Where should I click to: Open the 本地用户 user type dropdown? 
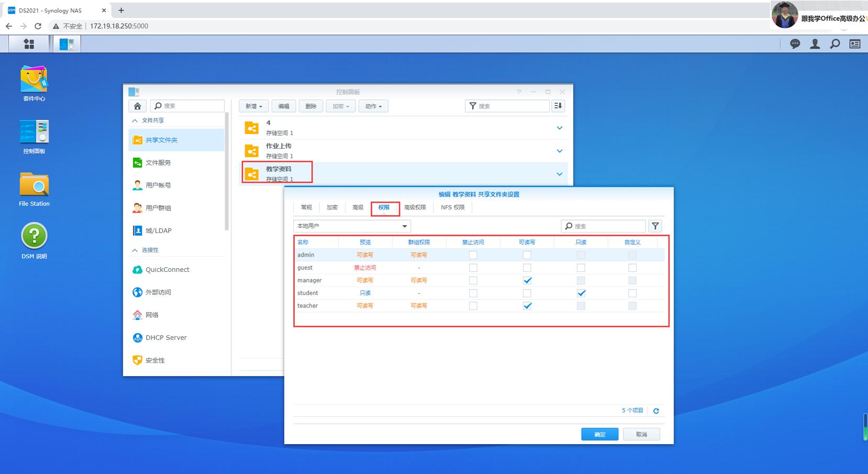click(352, 226)
